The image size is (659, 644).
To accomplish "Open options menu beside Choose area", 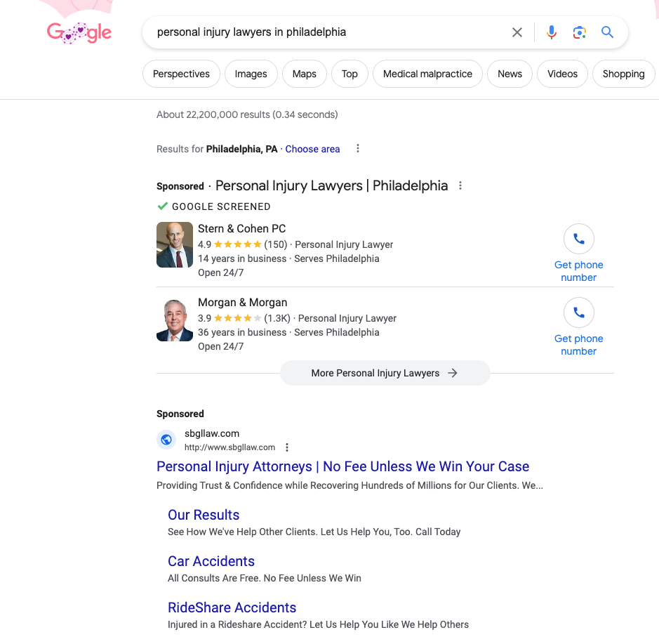I will point(358,149).
